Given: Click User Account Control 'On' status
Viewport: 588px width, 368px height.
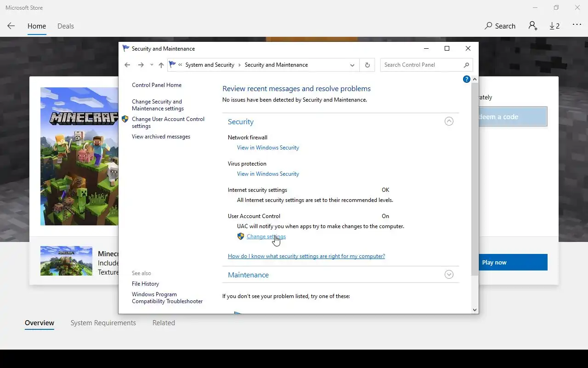Looking at the screenshot, I should (x=385, y=216).
